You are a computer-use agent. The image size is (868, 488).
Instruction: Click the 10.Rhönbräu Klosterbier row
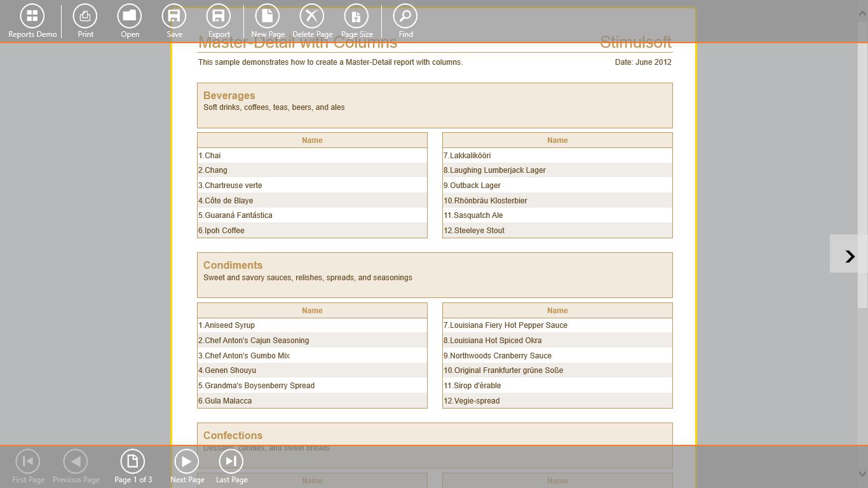(x=557, y=200)
